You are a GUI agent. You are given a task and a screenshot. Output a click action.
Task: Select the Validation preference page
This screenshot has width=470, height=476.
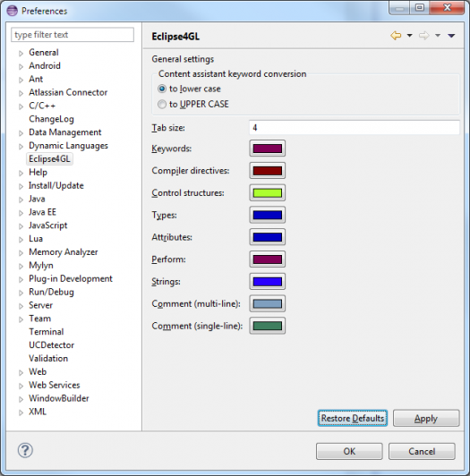tap(48, 359)
